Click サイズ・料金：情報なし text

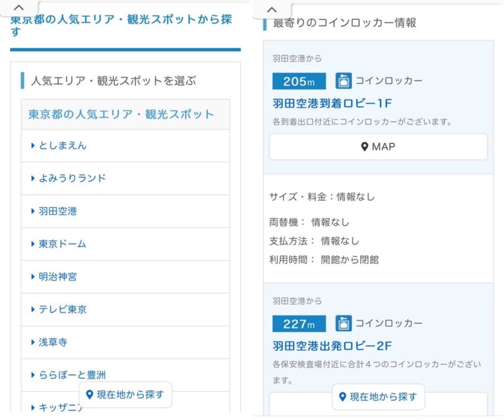point(322,196)
